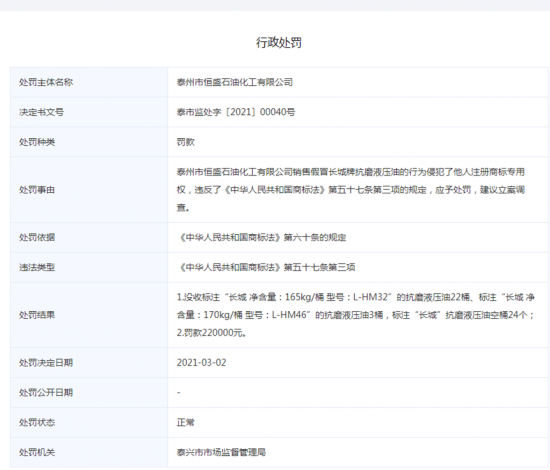Image resolution: width=550 pixels, height=470 pixels.
Task: Click the 处罚主体名称 label cell
Action: pos(89,82)
